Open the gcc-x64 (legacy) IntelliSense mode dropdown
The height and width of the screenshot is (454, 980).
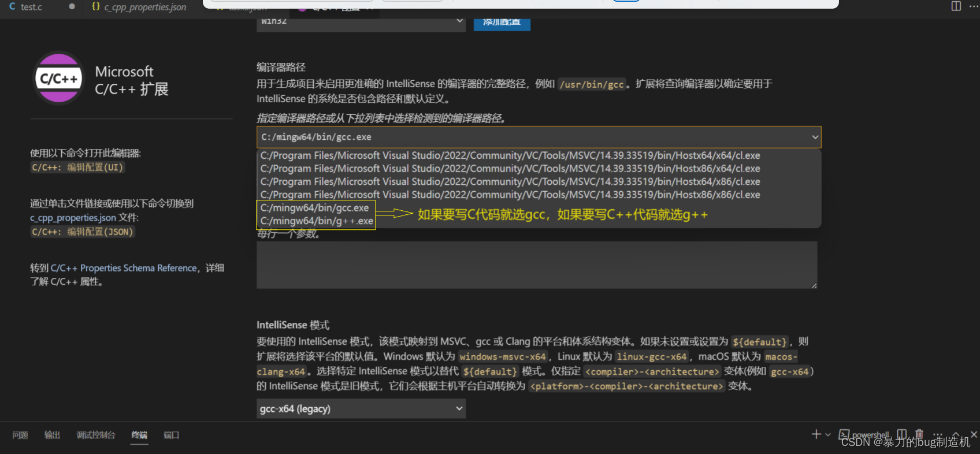click(x=361, y=409)
